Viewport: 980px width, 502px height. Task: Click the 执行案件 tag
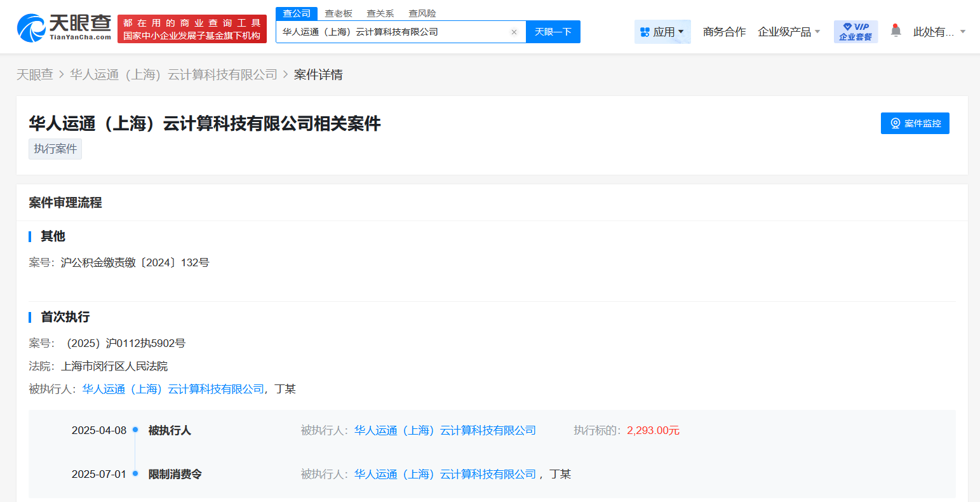tap(55, 149)
